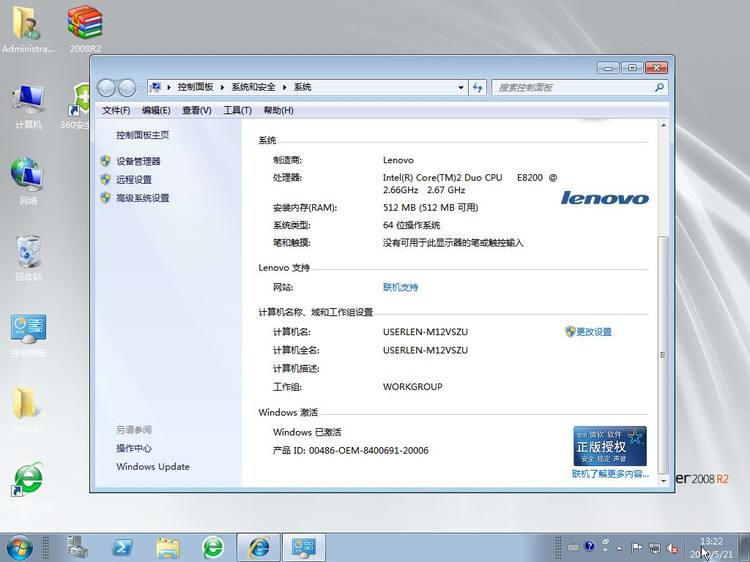Image resolution: width=750 pixels, height=562 pixels.
Task: Click the vertical scrollbar thumb
Action: (663, 355)
